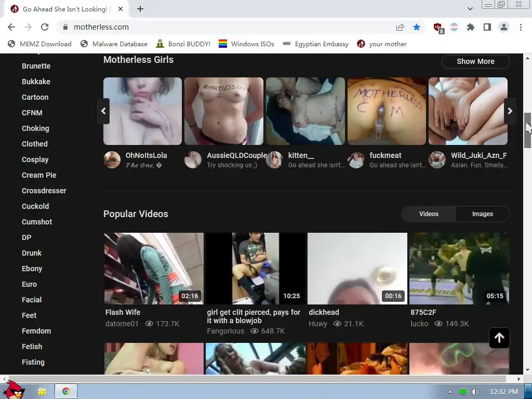
Task: Open a new browser tab
Action: (x=140, y=9)
